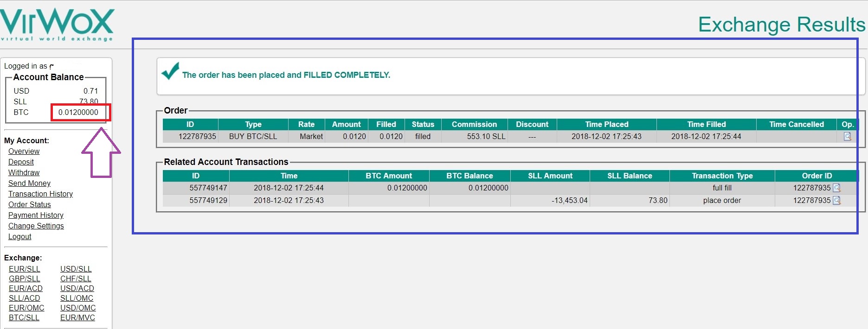Select SLL/OMC exchange pair
868x329 pixels.
click(77, 298)
